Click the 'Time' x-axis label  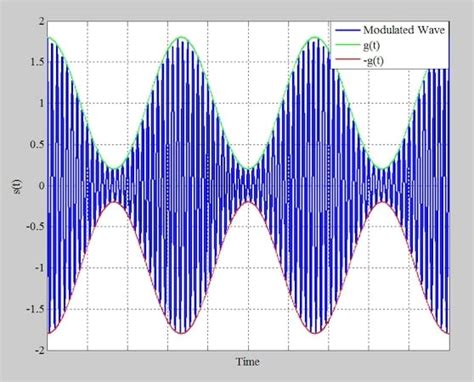[x=248, y=362]
